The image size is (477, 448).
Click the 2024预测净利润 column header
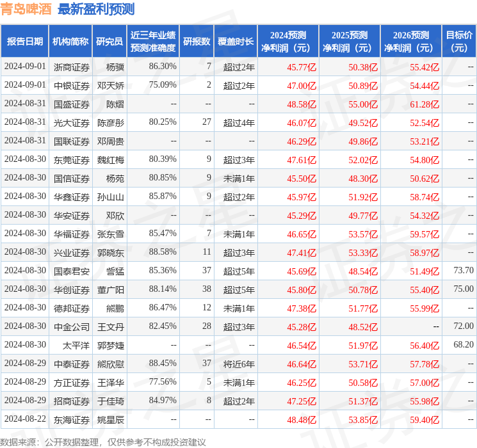(x=288, y=42)
